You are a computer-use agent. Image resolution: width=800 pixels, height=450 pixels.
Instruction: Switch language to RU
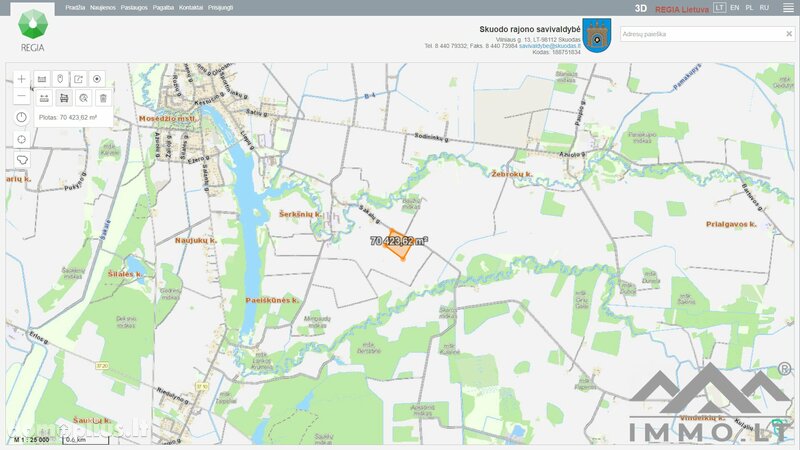(764, 8)
